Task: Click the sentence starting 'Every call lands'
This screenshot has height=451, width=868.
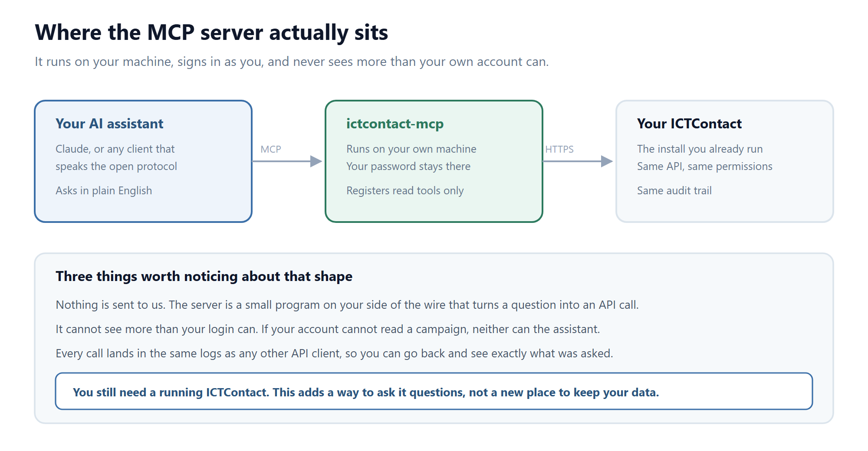Action: 334,353
